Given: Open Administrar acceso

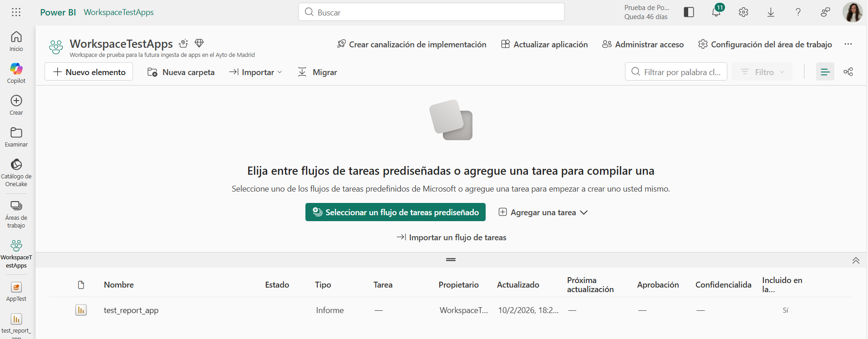Looking at the screenshot, I should (x=643, y=44).
